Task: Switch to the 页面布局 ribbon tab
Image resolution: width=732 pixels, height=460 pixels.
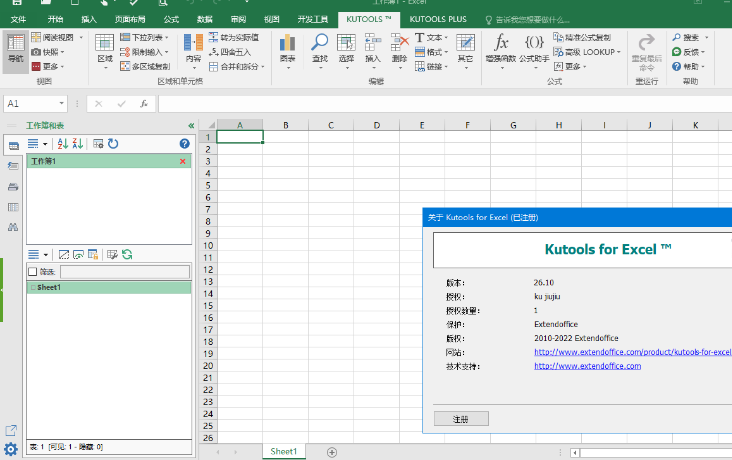Action: [130, 19]
